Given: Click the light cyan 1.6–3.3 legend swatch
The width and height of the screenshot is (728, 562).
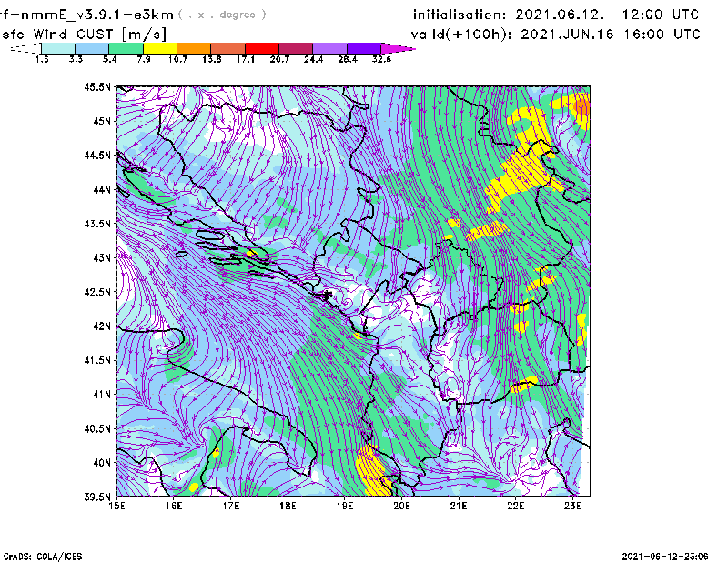Looking at the screenshot, I should point(58,48).
